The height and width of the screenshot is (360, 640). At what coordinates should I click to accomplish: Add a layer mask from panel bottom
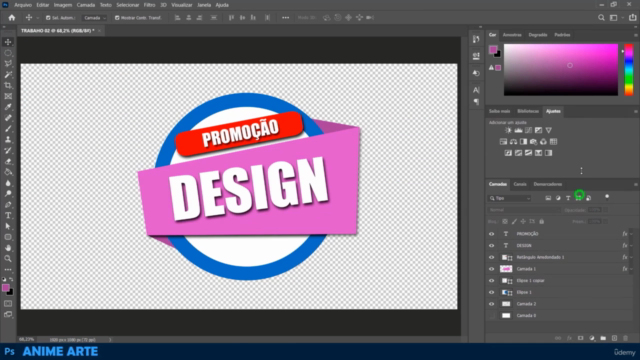coord(580,338)
